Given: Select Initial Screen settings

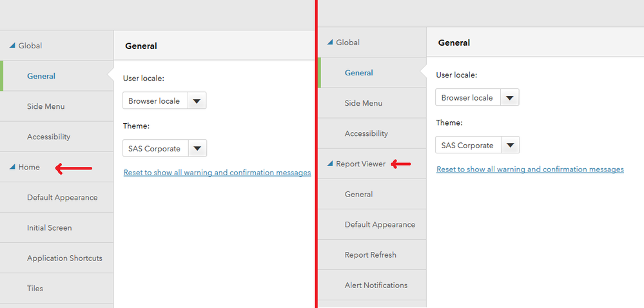Looking at the screenshot, I should tap(50, 228).
